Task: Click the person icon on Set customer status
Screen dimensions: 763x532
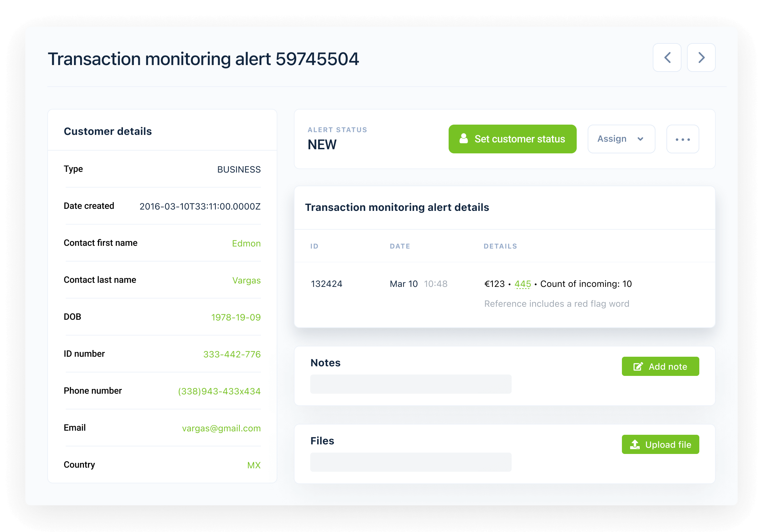Action: point(464,139)
